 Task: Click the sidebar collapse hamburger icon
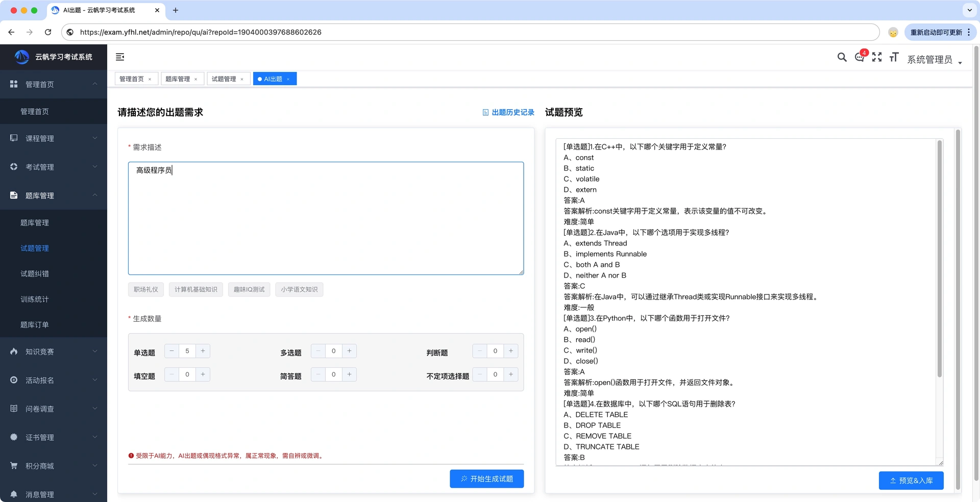[120, 57]
